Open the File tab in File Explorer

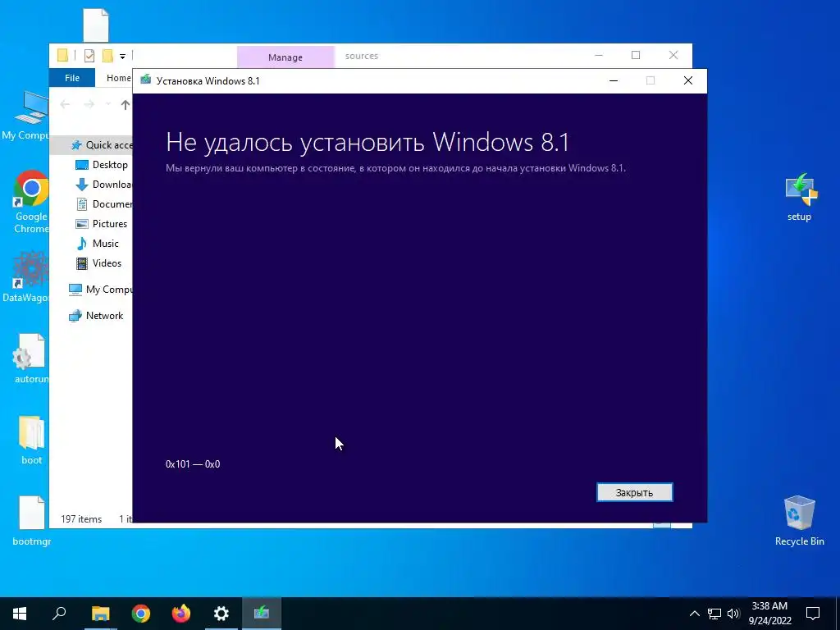tap(72, 78)
